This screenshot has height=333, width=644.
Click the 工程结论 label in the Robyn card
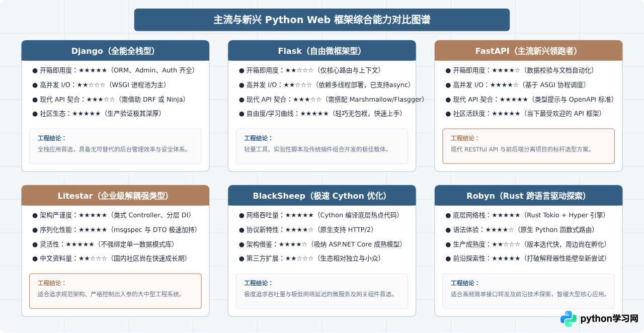click(x=465, y=283)
